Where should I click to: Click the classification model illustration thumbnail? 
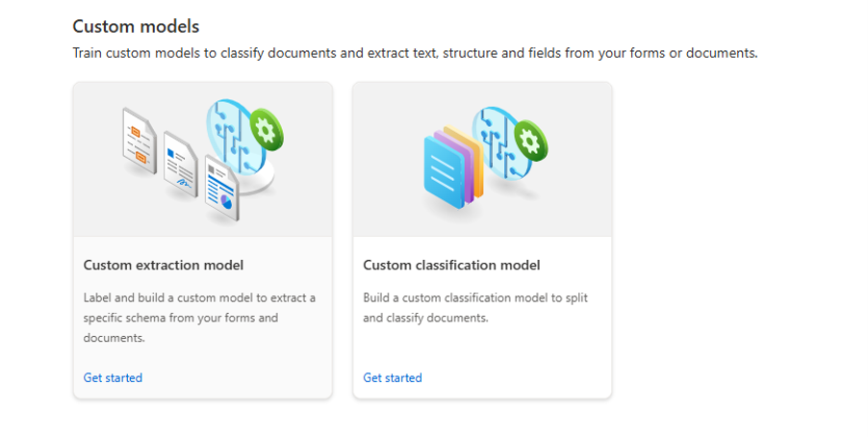[x=482, y=160]
